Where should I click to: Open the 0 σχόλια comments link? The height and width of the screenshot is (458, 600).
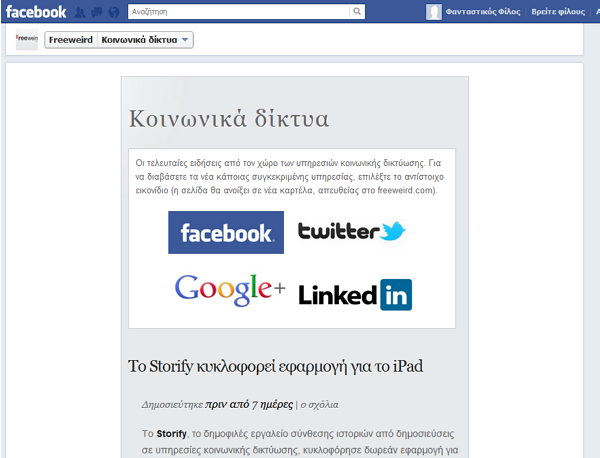pyautogui.click(x=320, y=405)
